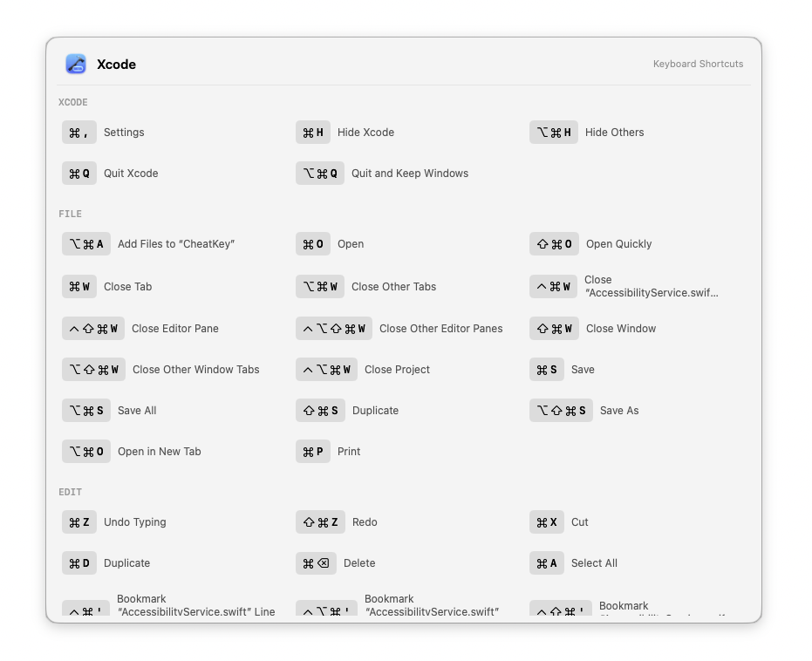This screenshot has height=661, width=812.
Task: Click the FILE section header
Action: pyautogui.click(x=71, y=214)
